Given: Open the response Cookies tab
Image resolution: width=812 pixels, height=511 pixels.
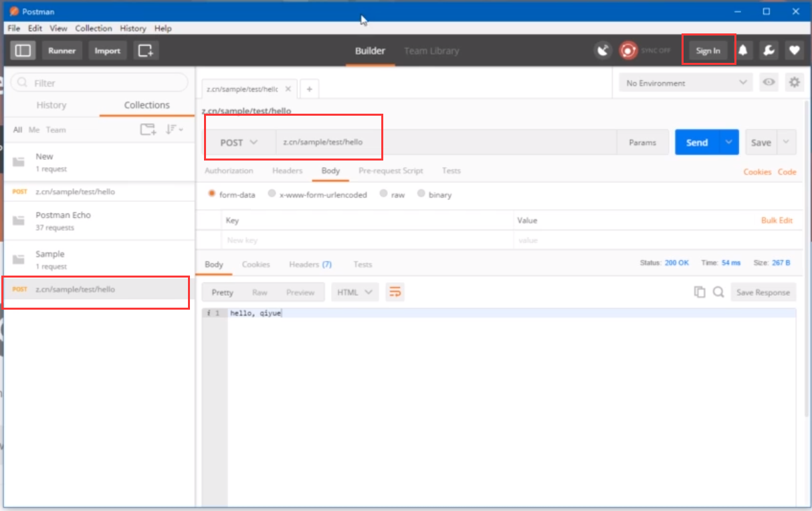Looking at the screenshot, I should point(256,264).
